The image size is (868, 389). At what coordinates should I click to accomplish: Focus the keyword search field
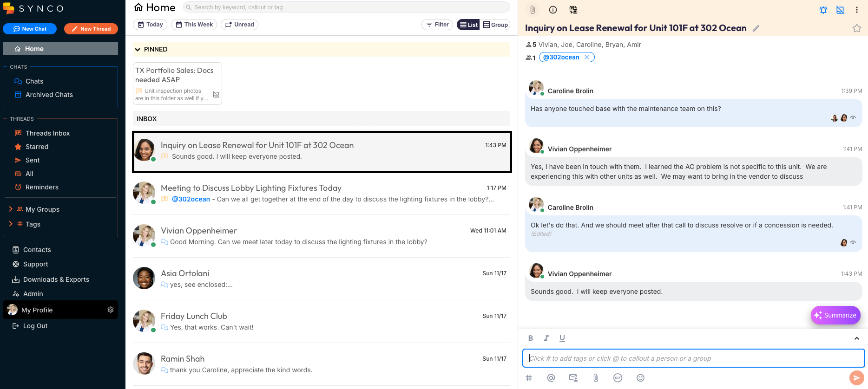(349, 7)
